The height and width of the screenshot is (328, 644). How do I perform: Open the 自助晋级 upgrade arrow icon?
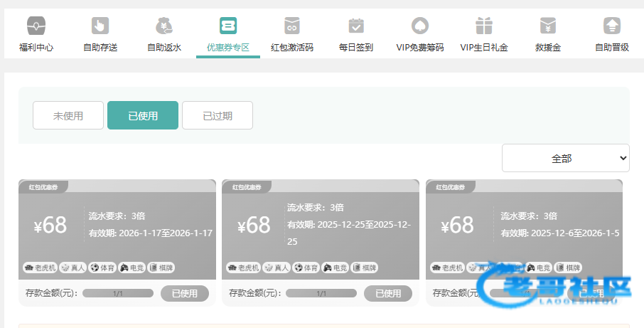point(612,26)
